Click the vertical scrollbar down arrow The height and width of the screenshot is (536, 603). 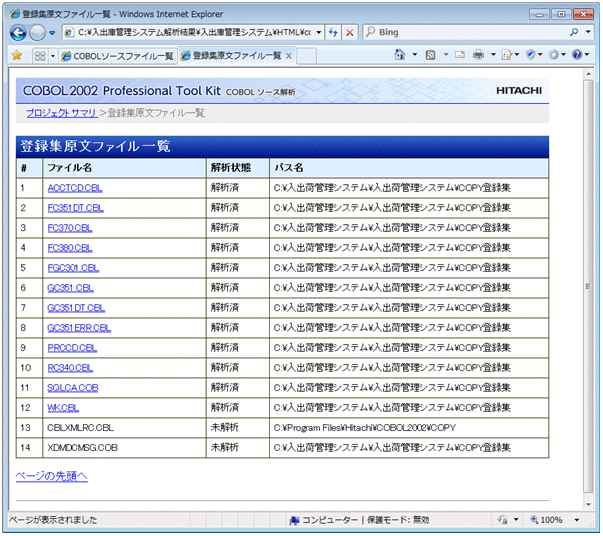[x=588, y=504]
